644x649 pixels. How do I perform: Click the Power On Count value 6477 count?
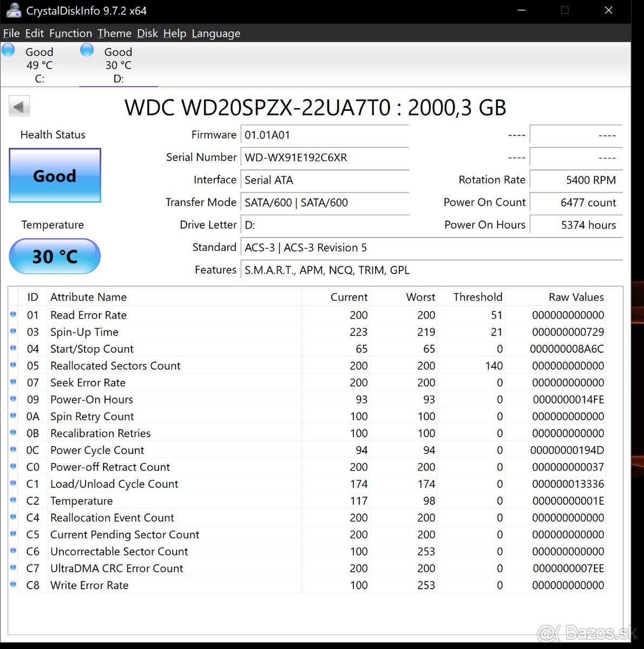576,202
